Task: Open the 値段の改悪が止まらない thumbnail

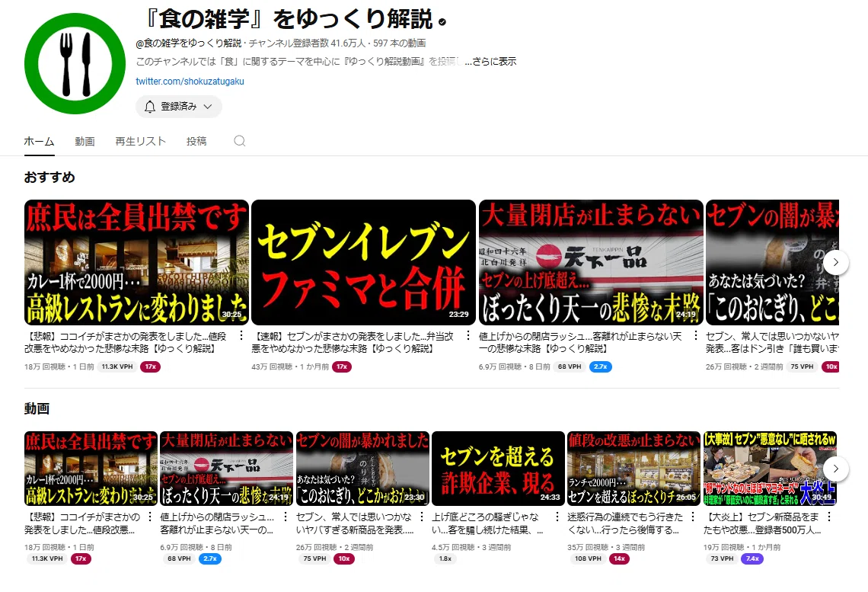Action: point(633,469)
